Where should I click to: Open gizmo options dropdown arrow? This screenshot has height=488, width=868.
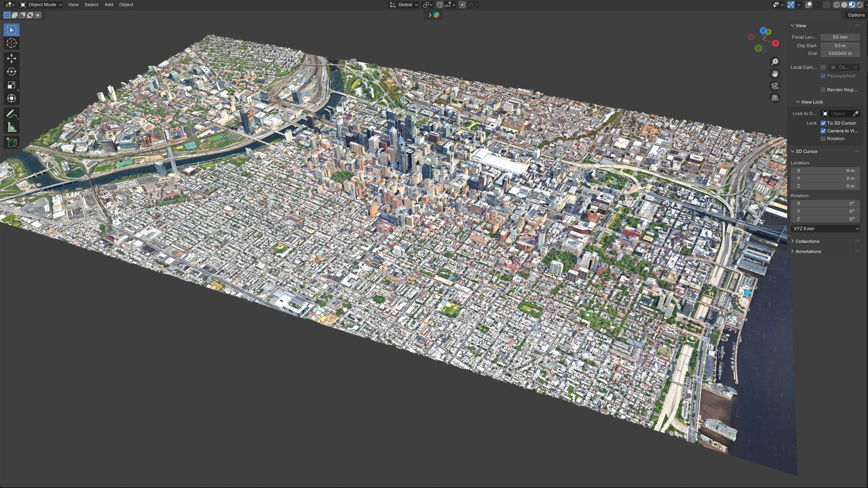coord(798,5)
